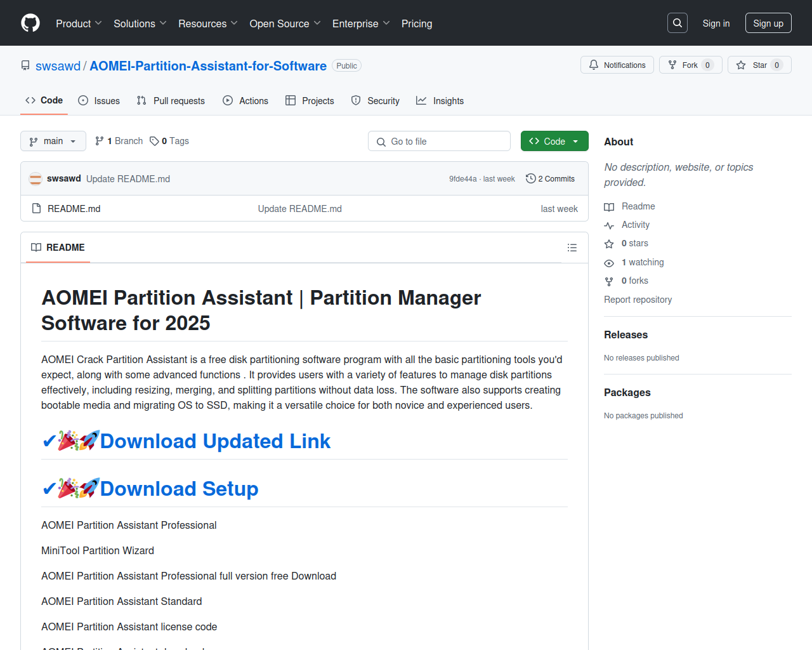Open the README.md file link
Screen dimensions: 812x650
tap(74, 209)
